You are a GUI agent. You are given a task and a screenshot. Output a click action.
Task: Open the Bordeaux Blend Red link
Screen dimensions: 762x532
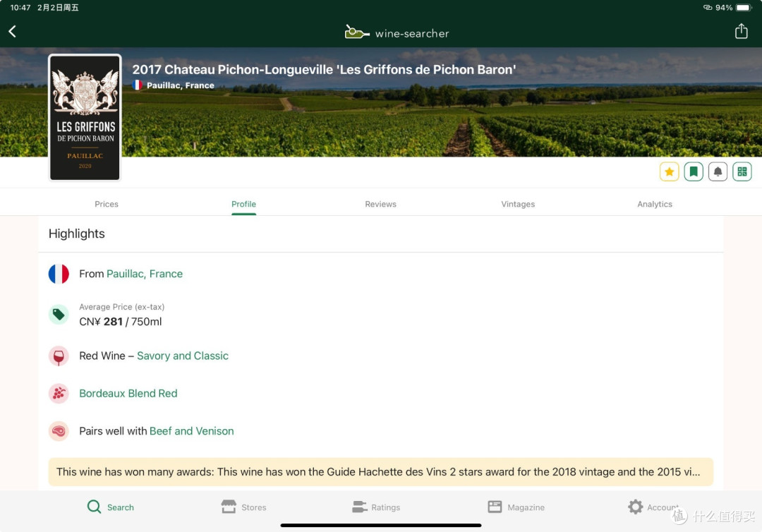[x=128, y=394]
